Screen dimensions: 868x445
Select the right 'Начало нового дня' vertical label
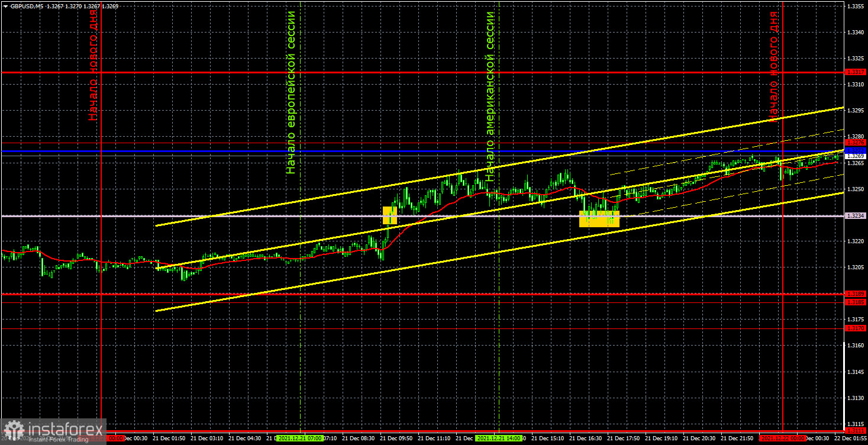[x=773, y=66]
